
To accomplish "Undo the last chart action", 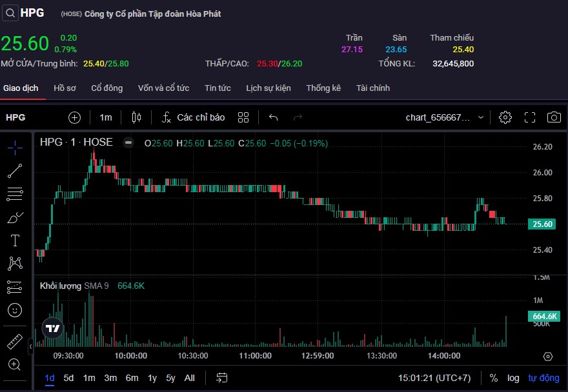I will coord(274,117).
